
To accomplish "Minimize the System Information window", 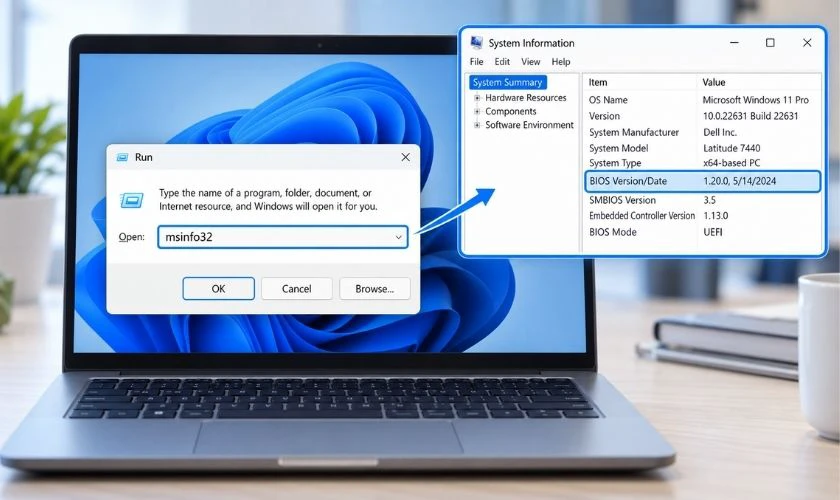I will click(x=734, y=42).
